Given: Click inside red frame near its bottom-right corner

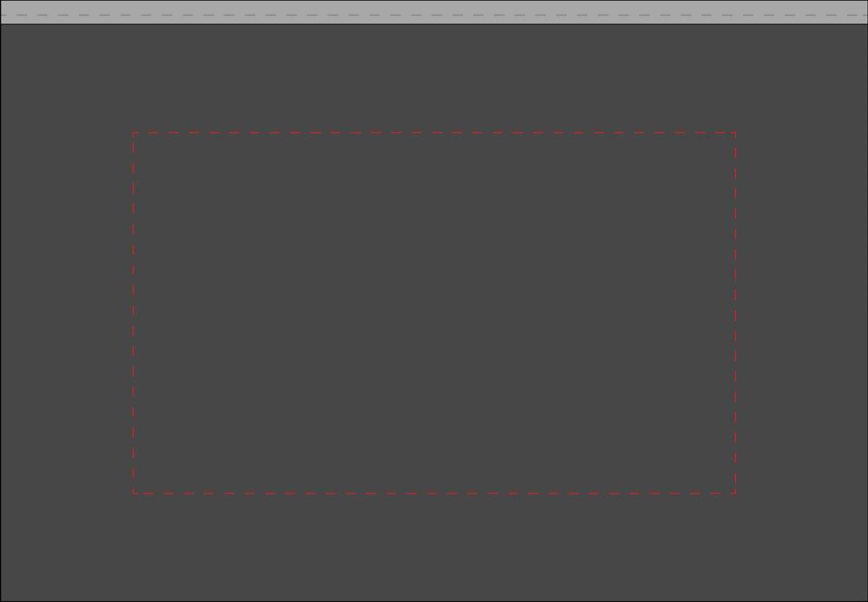Looking at the screenshot, I should point(719,477).
